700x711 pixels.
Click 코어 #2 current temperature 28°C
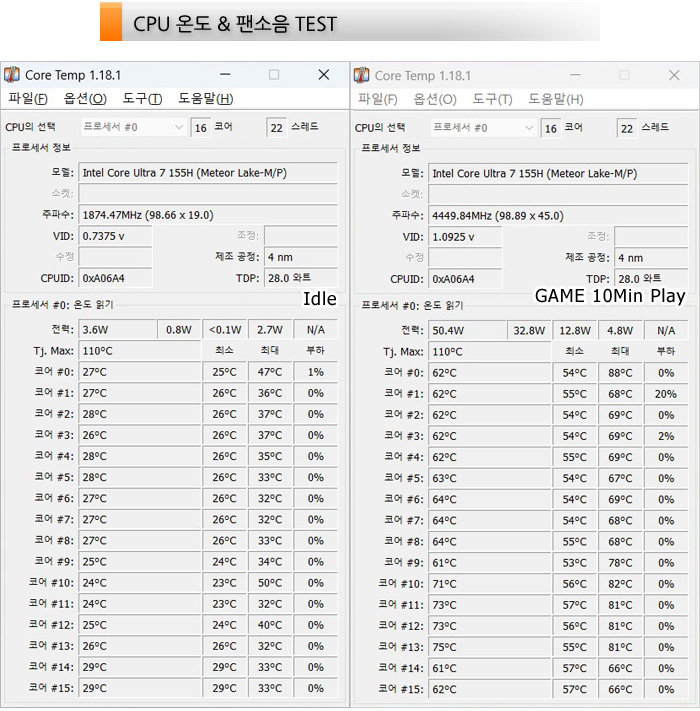(x=140, y=414)
